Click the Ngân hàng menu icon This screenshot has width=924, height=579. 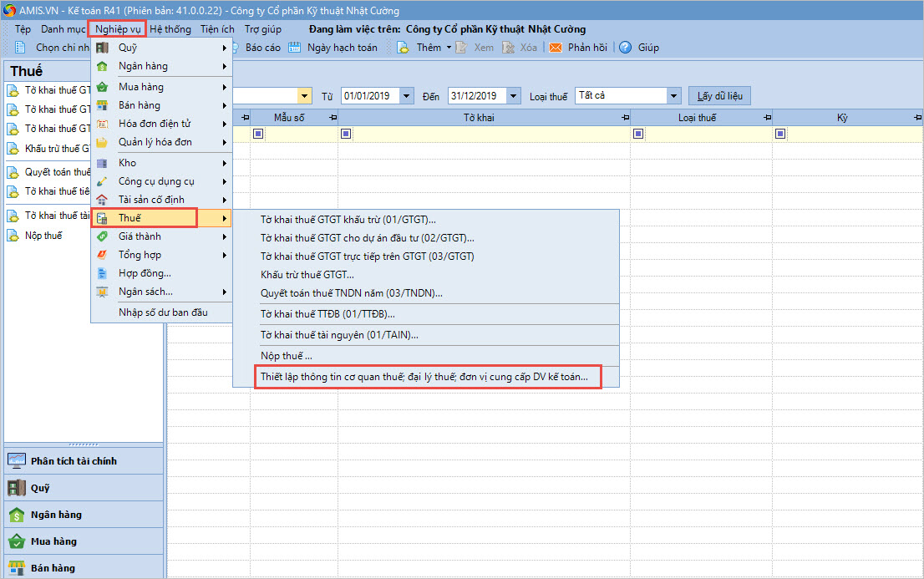pos(102,66)
